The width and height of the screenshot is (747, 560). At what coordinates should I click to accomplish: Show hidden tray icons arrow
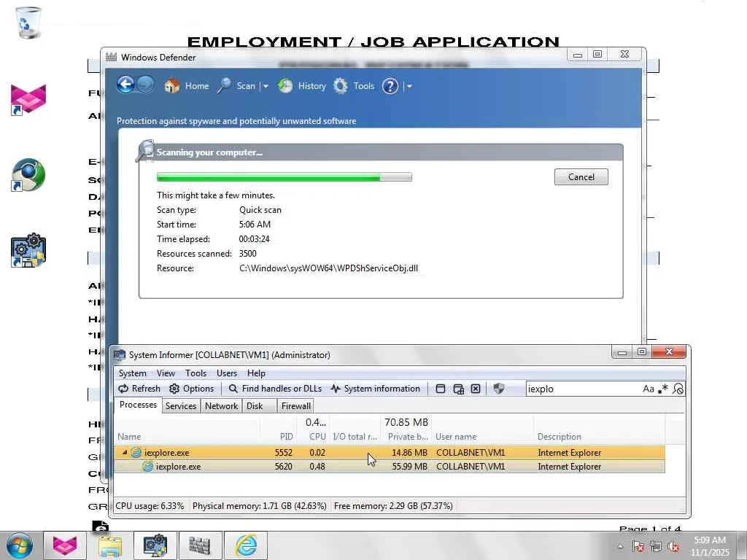620,547
